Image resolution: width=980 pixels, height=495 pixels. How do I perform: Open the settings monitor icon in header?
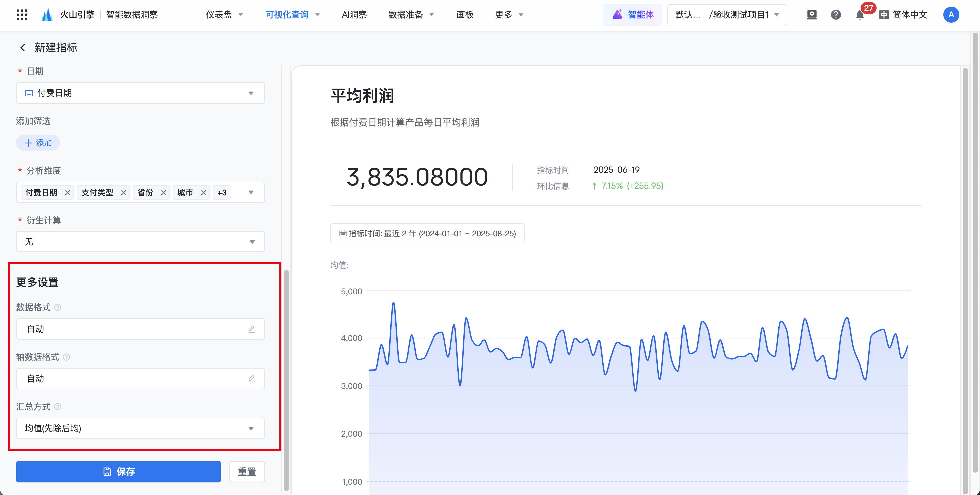click(x=811, y=15)
